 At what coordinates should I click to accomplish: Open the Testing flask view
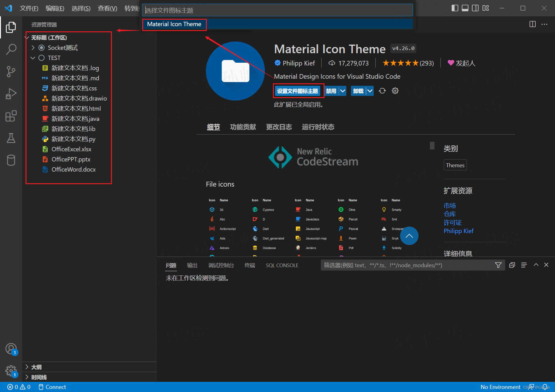coord(11,138)
